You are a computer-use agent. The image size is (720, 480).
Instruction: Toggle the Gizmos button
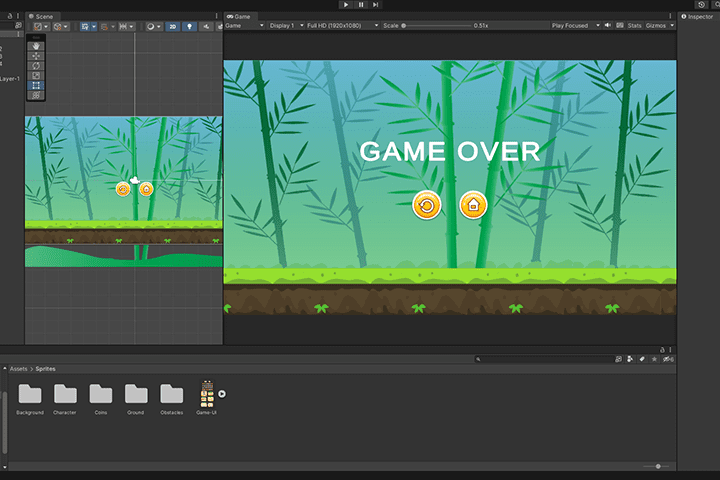coord(656,26)
